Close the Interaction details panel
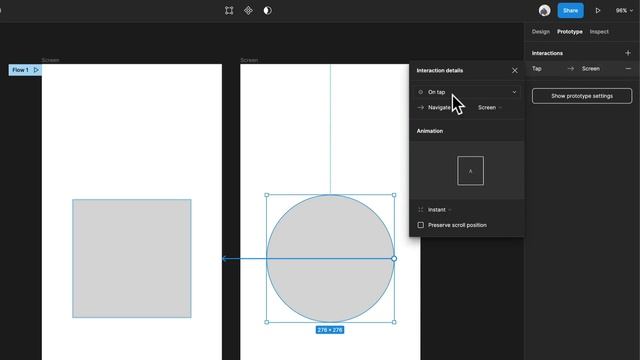The height and width of the screenshot is (360, 640). pyautogui.click(x=515, y=71)
